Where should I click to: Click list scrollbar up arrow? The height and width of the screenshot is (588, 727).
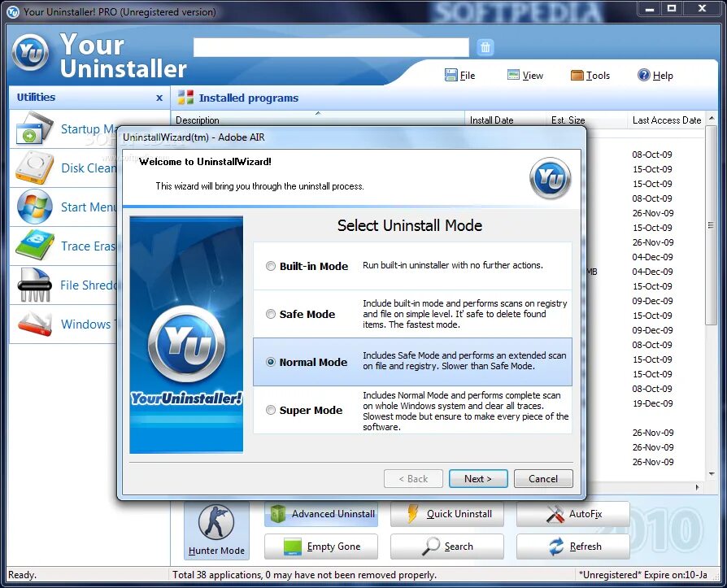tap(712, 117)
